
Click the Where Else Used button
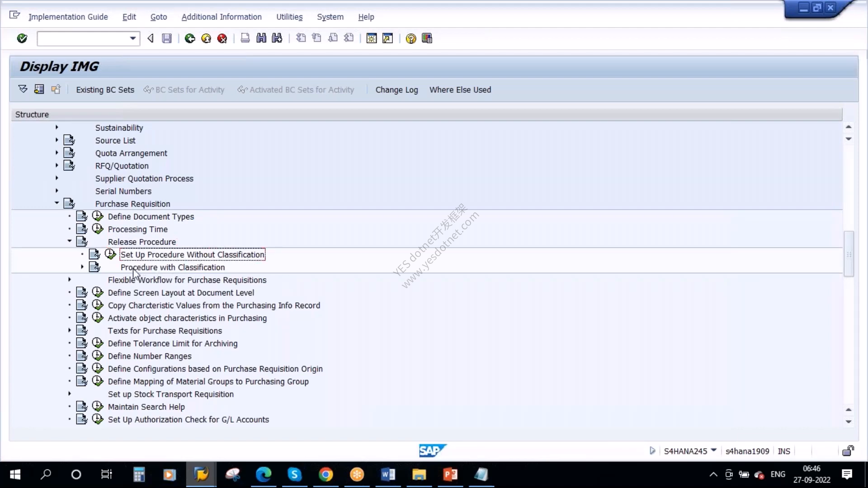click(460, 89)
